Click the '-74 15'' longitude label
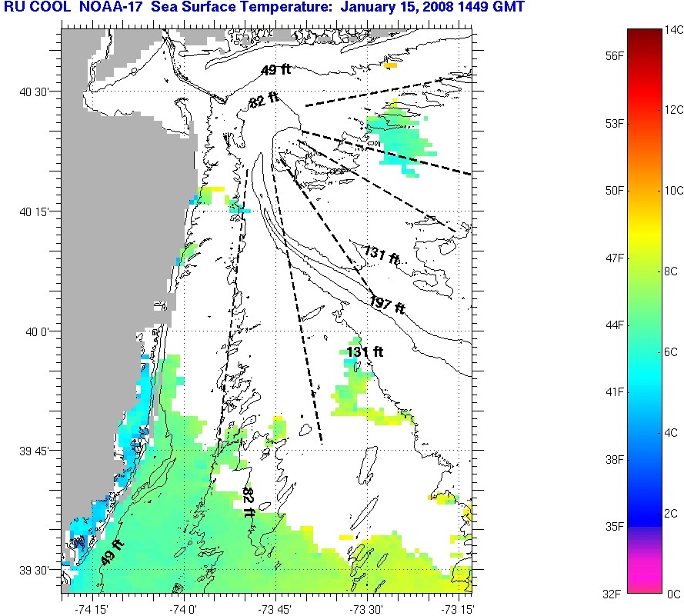Viewport: 684px width, 616px height. point(92,609)
